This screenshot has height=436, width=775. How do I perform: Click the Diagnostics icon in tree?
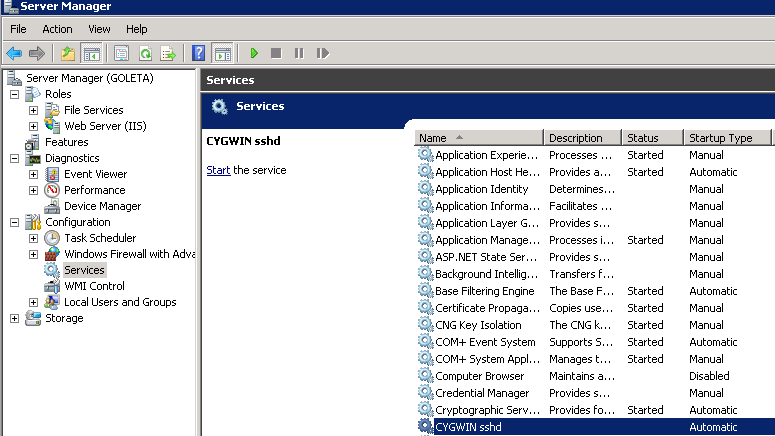click(x=33, y=158)
